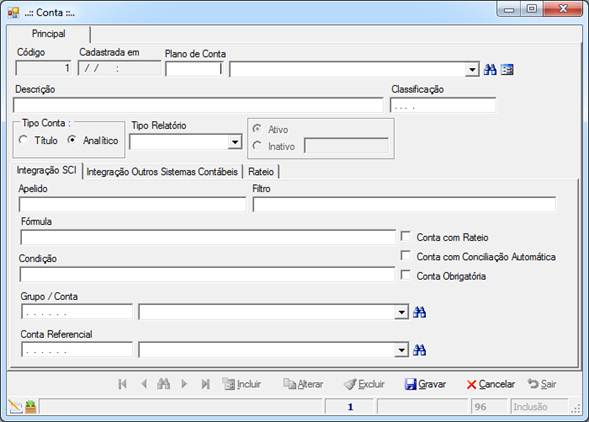Select the Título radio button
Image resolution: width=589 pixels, height=422 pixels.
pyautogui.click(x=23, y=140)
